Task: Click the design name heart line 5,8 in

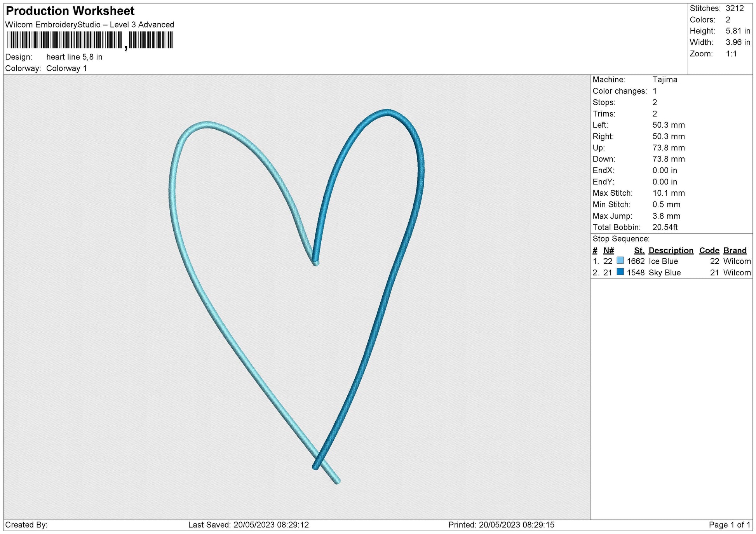Action: [x=74, y=57]
